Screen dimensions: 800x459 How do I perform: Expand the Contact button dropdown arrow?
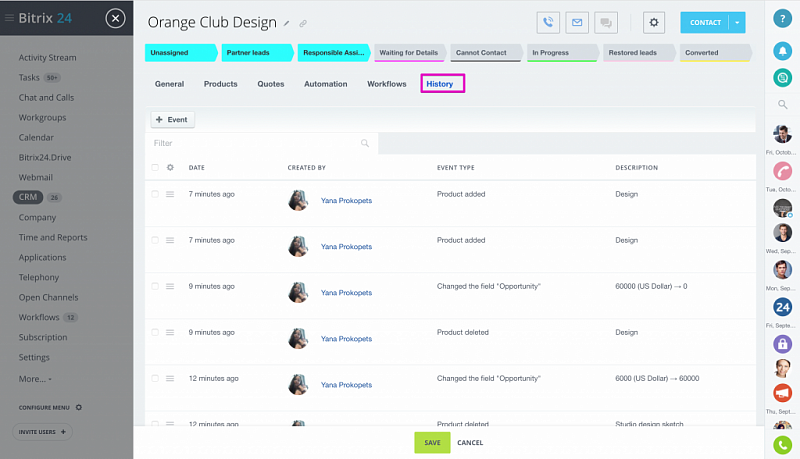[x=738, y=22]
